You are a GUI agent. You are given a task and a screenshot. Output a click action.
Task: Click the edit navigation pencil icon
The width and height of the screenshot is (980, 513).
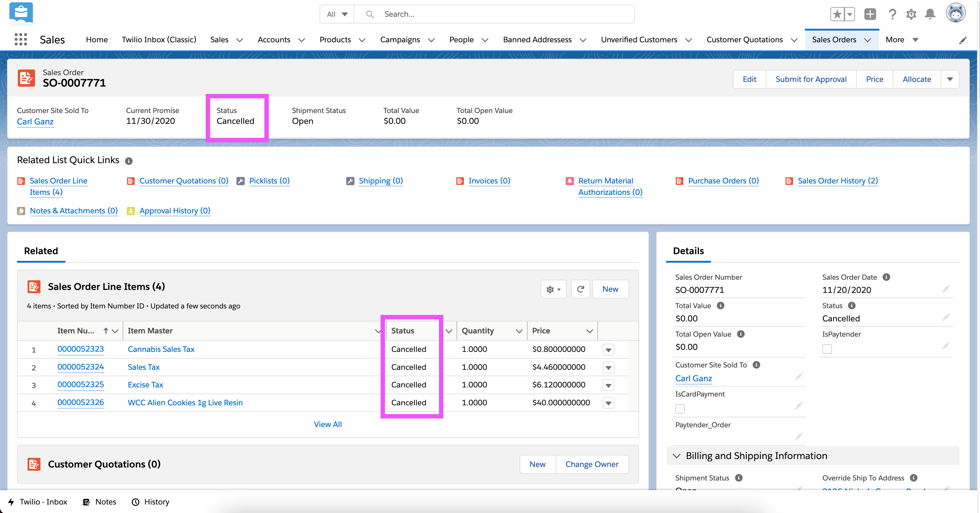click(x=963, y=40)
